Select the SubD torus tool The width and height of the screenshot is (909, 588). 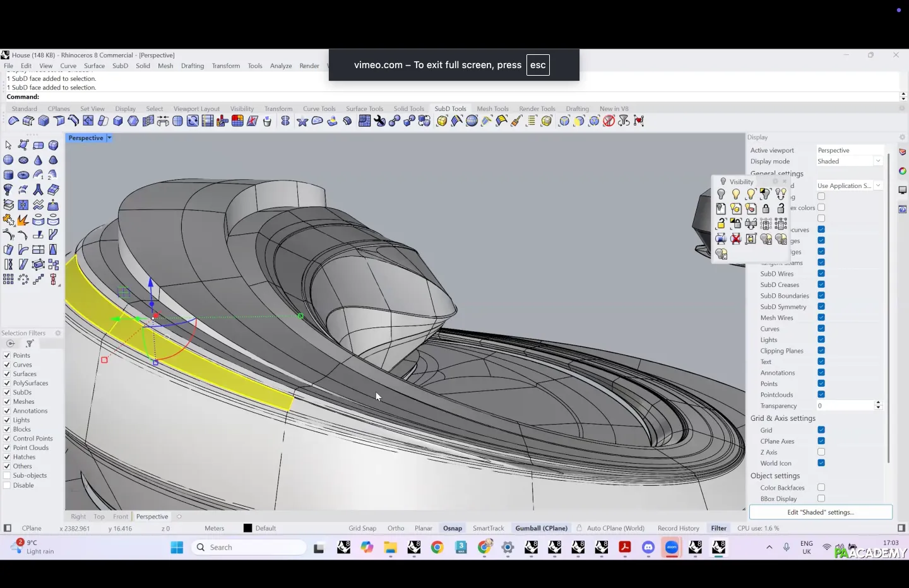point(23,175)
